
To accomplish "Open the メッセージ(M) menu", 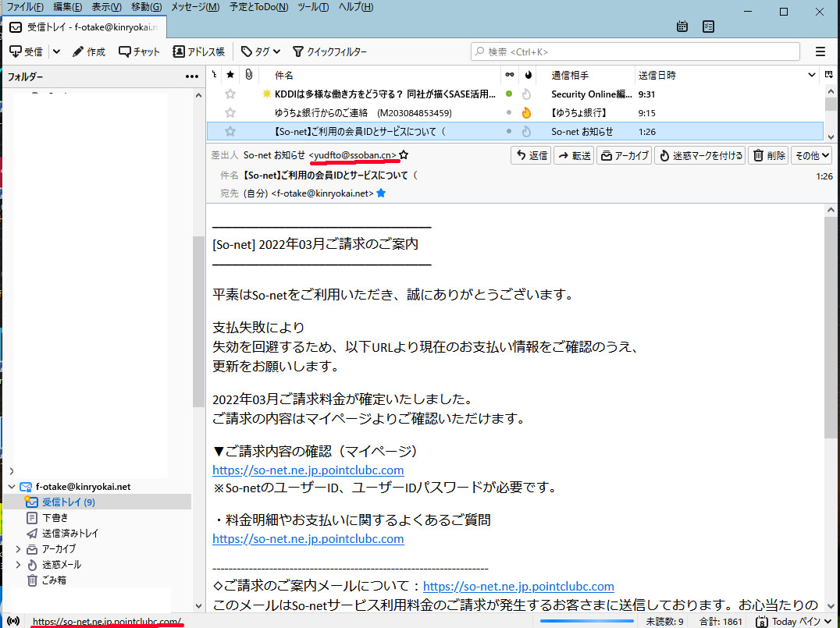I will [195, 7].
